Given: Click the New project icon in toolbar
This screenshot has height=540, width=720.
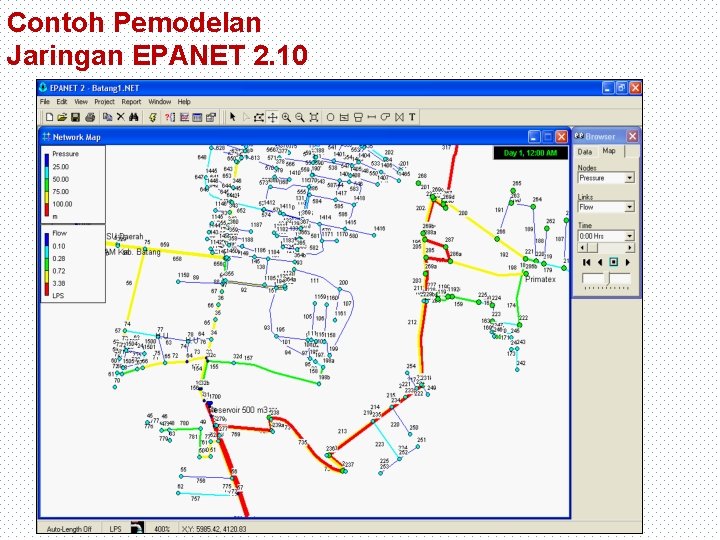Looking at the screenshot, I should click(x=50, y=117).
